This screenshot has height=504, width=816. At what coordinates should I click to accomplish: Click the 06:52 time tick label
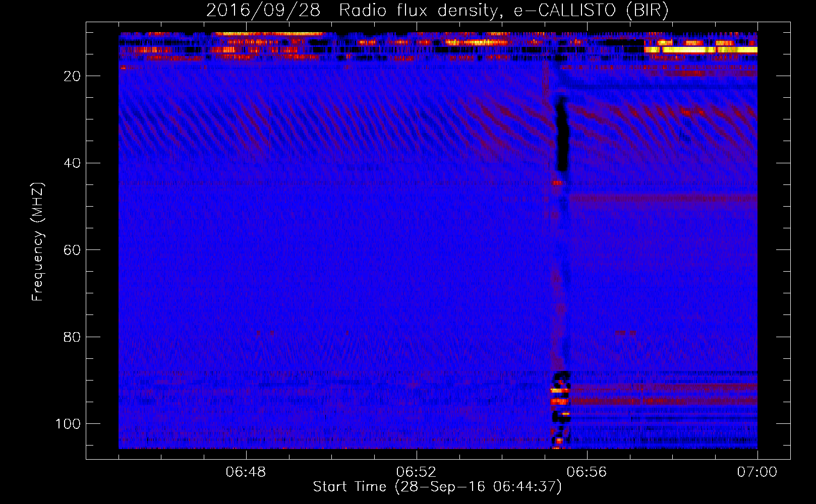coord(416,472)
